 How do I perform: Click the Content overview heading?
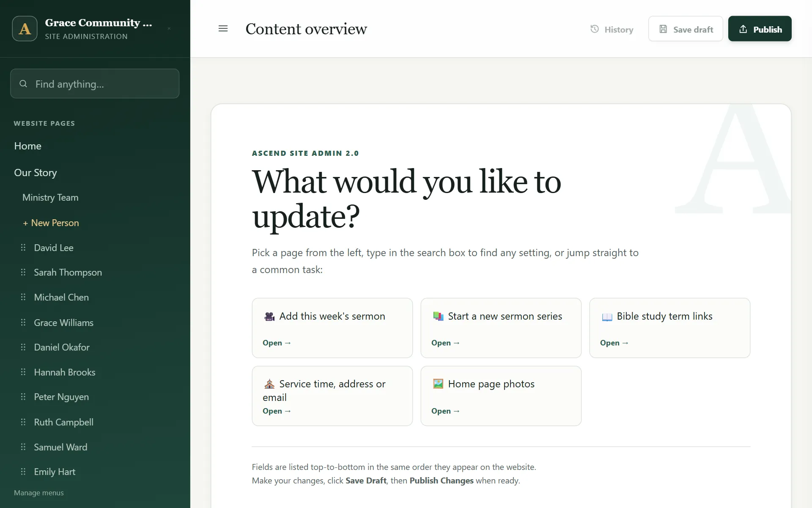tap(306, 29)
